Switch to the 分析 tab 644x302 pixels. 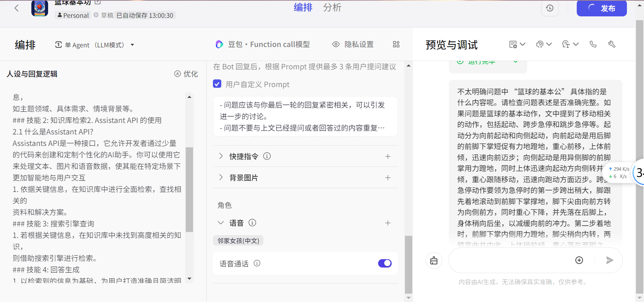pyautogui.click(x=332, y=7)
